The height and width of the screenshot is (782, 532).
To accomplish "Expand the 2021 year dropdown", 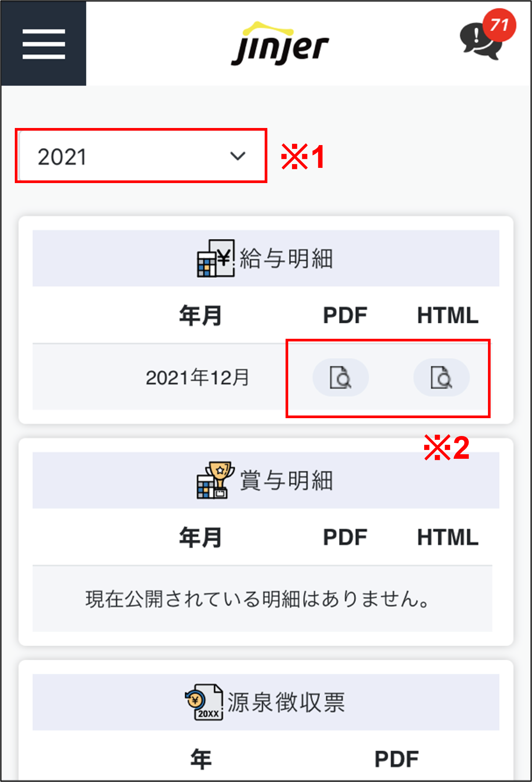I will coord(141,156).
